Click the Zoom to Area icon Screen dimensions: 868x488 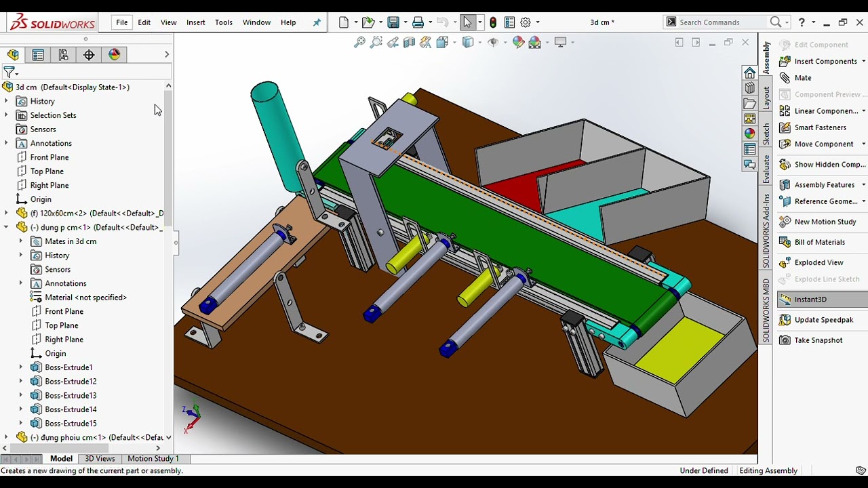pos(376,42)
